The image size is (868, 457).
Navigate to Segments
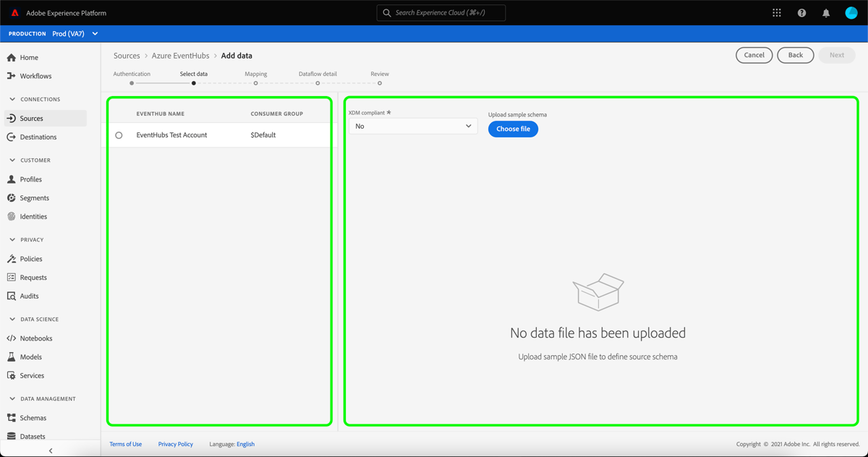click(x=35, y=197)
